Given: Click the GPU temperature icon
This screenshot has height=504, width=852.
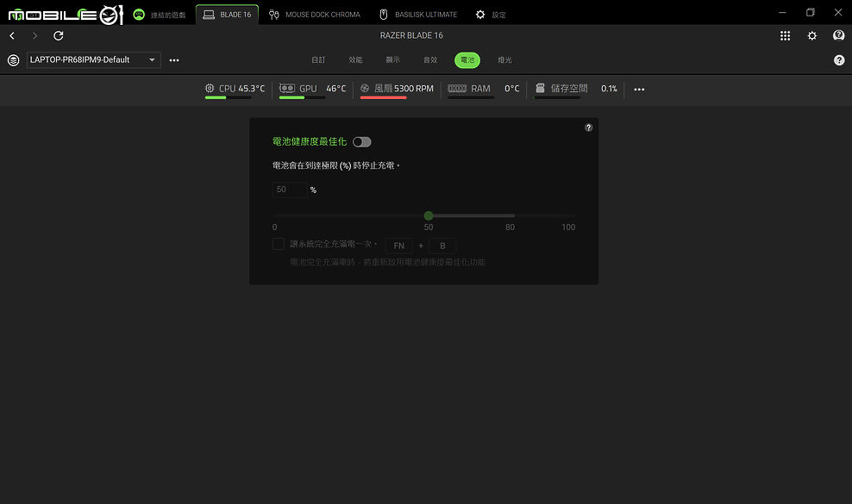Looking at the screenshot, I should pos(287,88).
